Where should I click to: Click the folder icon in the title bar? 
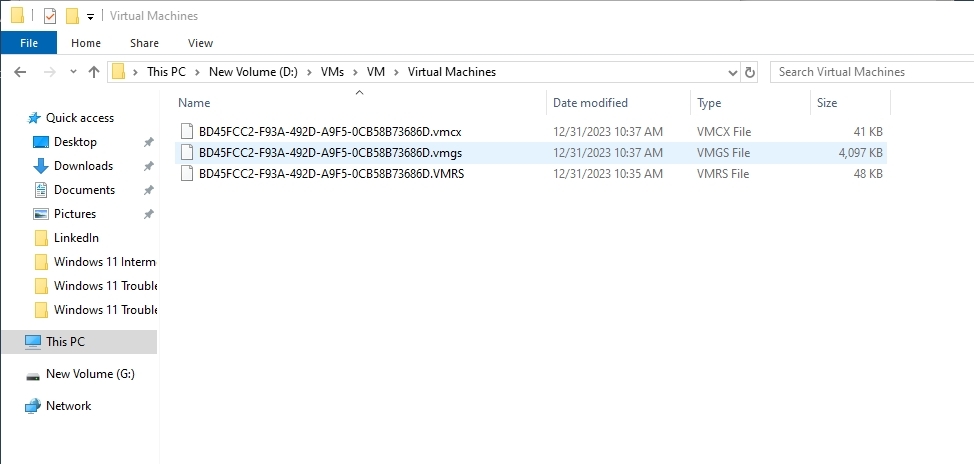[17, 15]
